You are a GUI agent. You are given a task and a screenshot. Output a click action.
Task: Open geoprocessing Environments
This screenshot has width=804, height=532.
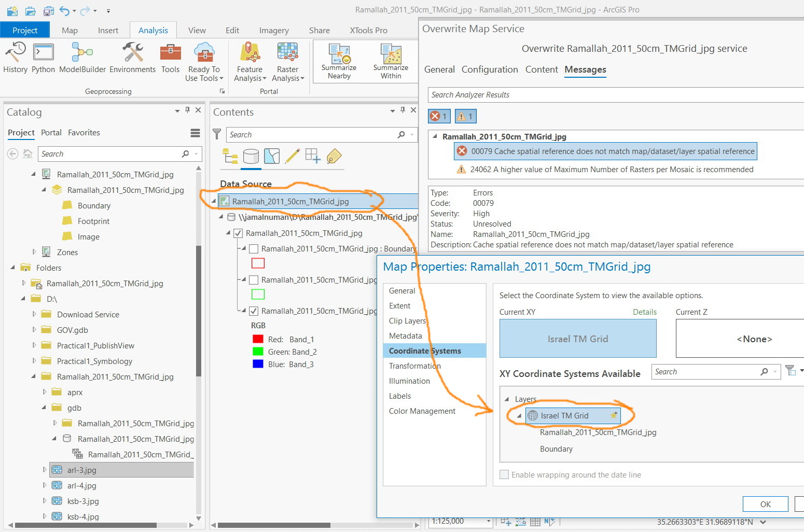click(x=132, y=58)
